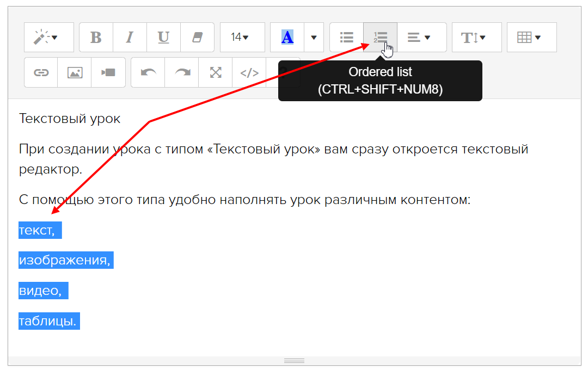Screen dimensions: 588x370
Task: Open the paragraph alignment dropdown
Action: [421, 38]
